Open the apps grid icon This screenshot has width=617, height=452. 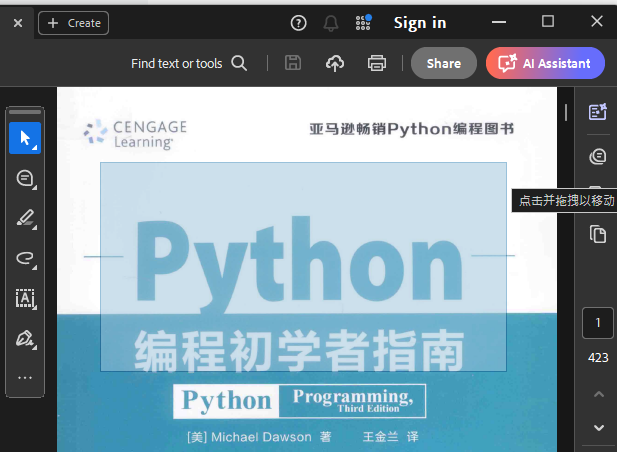pyautogui.click(x=363, y=23)
